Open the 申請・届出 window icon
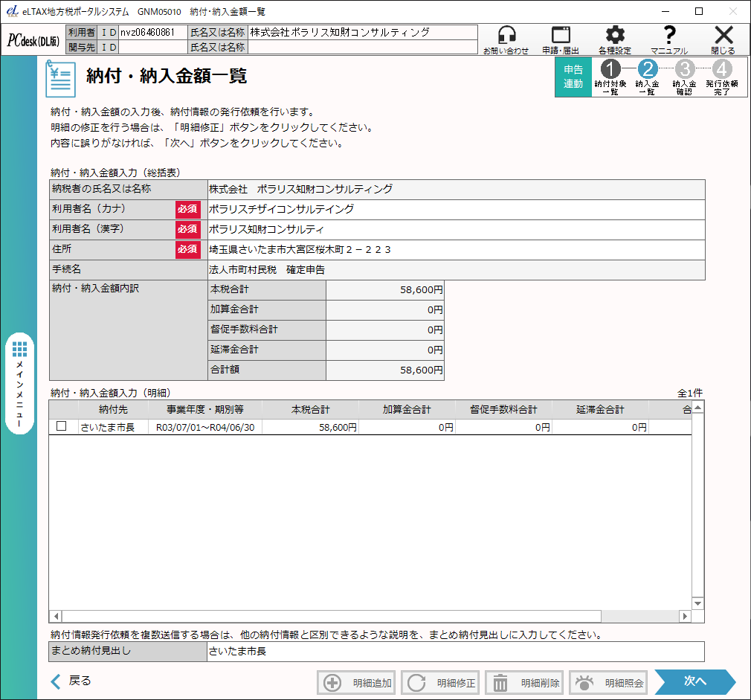 tap(561, 39)
